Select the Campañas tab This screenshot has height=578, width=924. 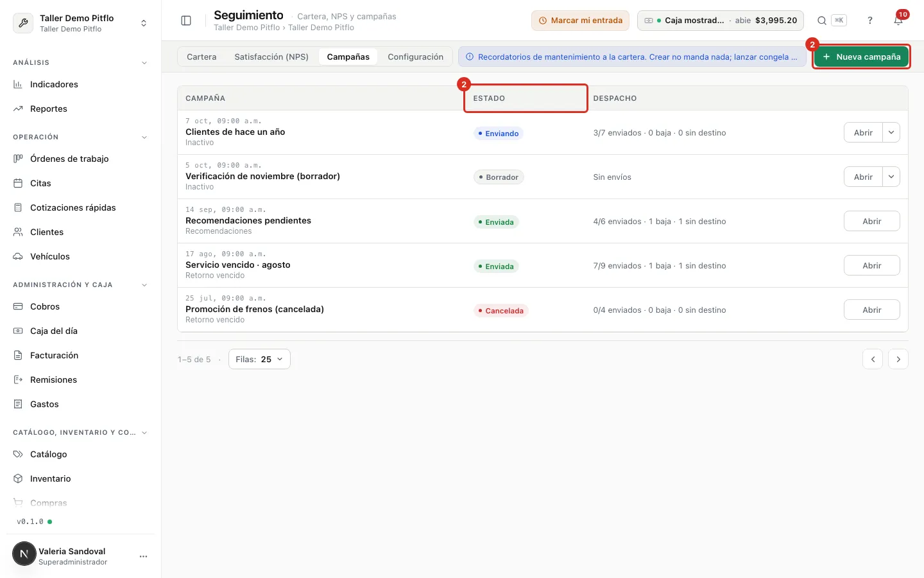pos(348,57)
